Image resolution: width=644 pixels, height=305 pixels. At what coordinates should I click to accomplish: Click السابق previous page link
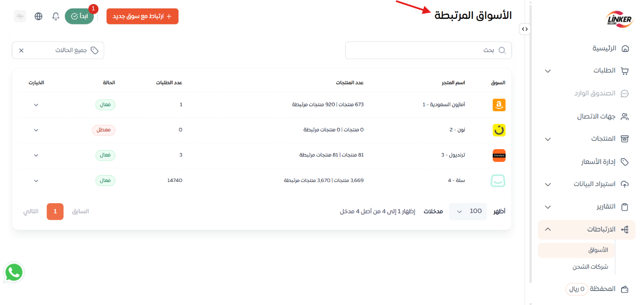81,211
